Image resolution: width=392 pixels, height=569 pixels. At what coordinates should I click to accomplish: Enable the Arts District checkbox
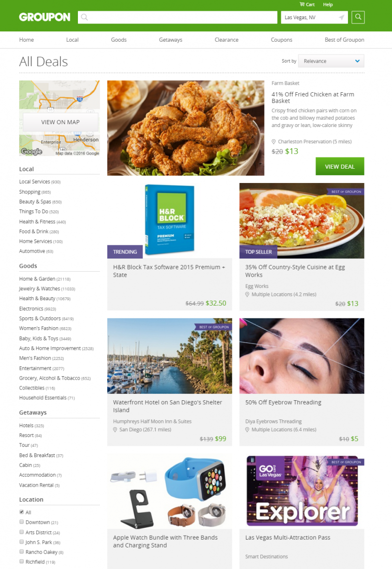[x=22, y=532]
